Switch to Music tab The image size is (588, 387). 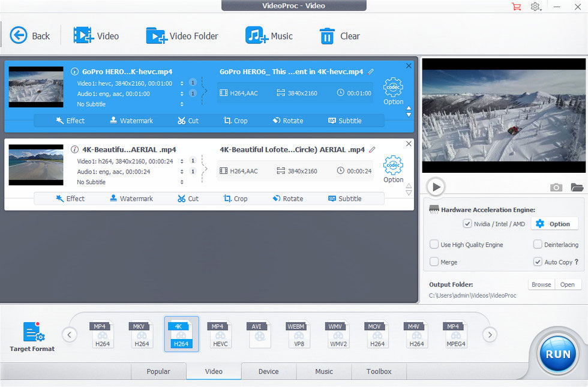pos(324,371)
